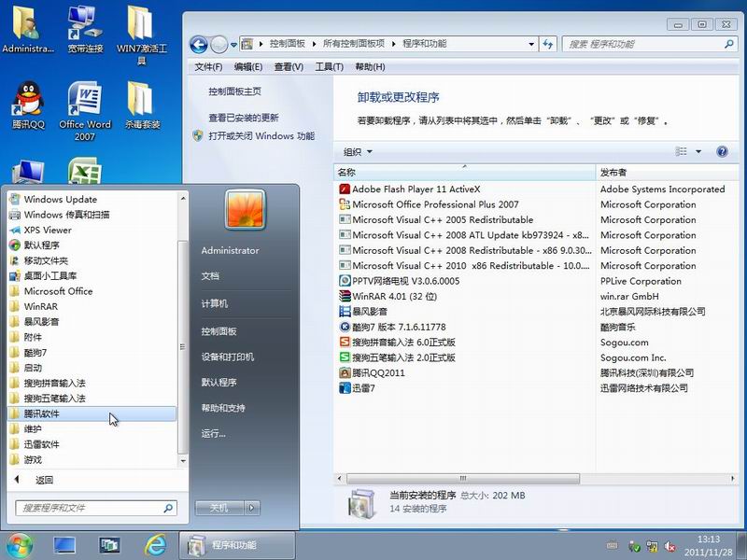Select 搜狗拼音输入法 6.0 program icon
This screenshot has width=747, height=560.
click(x=345, y=342)
